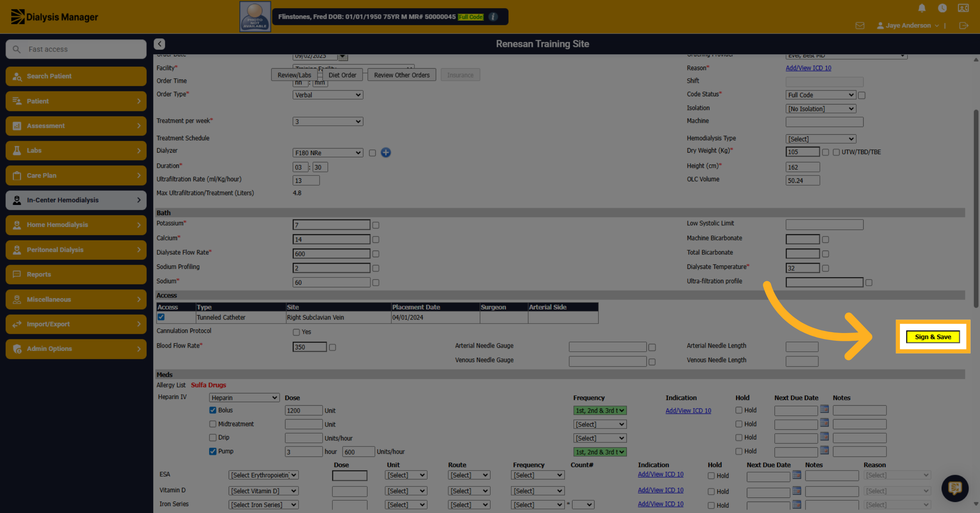The height and width of the screenshot is (513, 980).
Task: Click the Sign & Save button
Action: [933, 337]
